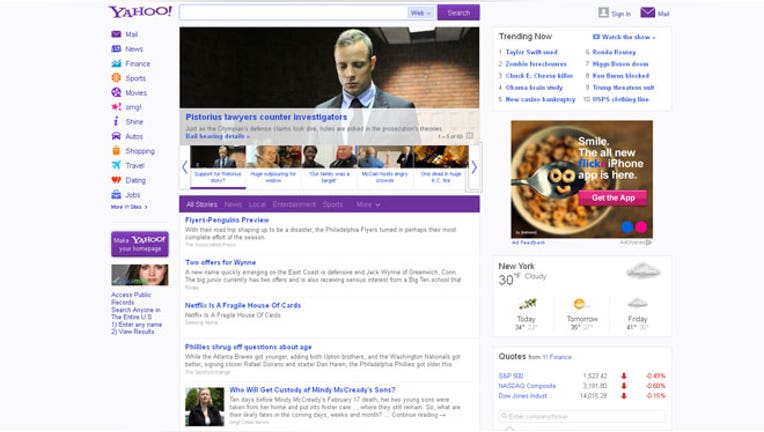Open the Movies film reel icon

[x=116, y=93]
